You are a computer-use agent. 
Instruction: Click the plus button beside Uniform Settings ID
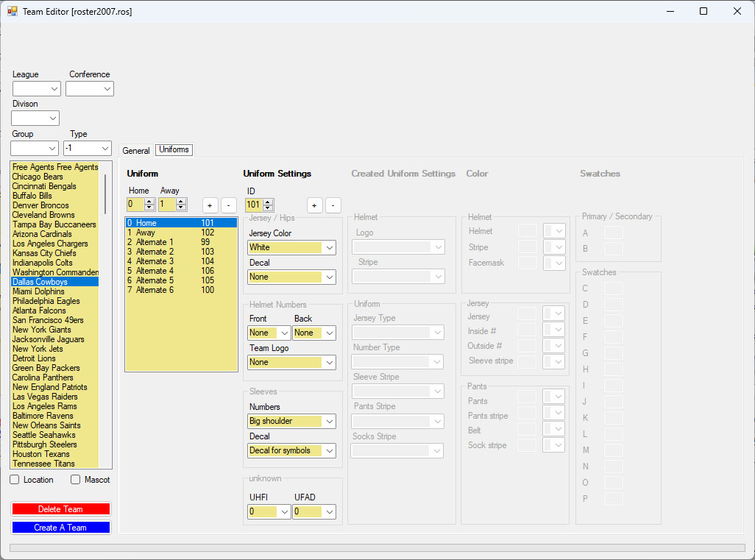click(314, 205)
